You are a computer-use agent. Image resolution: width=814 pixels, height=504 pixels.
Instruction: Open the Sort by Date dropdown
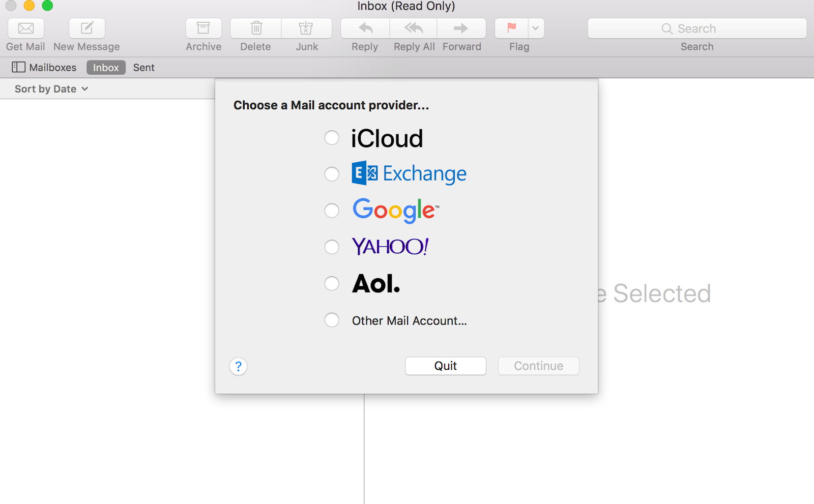click(x=51, y=89)
